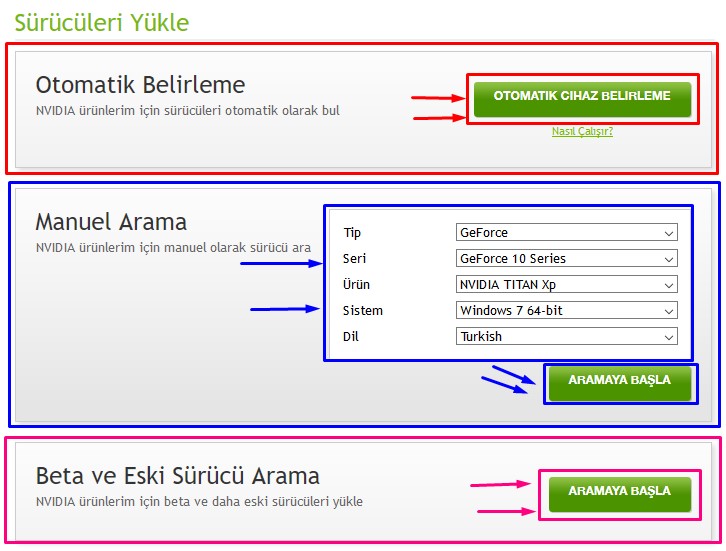The width and height of the screenshot is (726, 551).
Task: Click the Seri field label
Action: coord(354,258)
